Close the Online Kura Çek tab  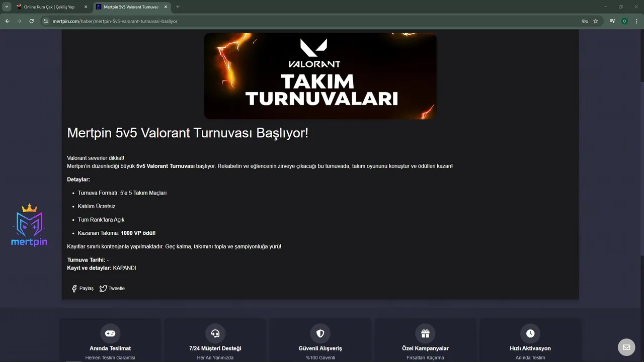pyautogui.click(x=85, y=7)
